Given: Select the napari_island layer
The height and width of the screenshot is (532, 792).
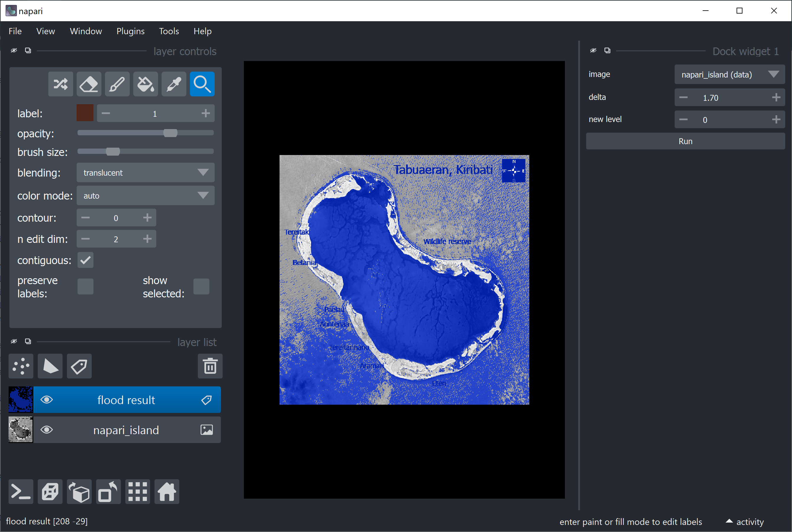Looking at the screenshot, I should pos(126,430).
